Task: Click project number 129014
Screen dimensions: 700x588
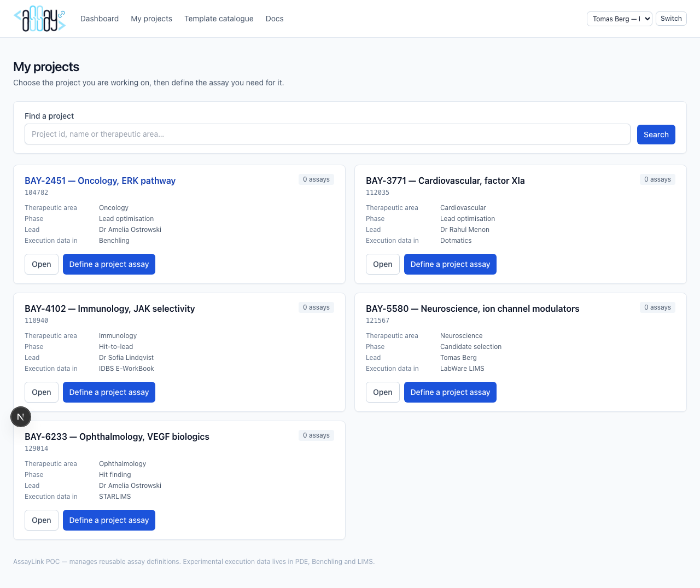Action: click(x=37, y=449)
